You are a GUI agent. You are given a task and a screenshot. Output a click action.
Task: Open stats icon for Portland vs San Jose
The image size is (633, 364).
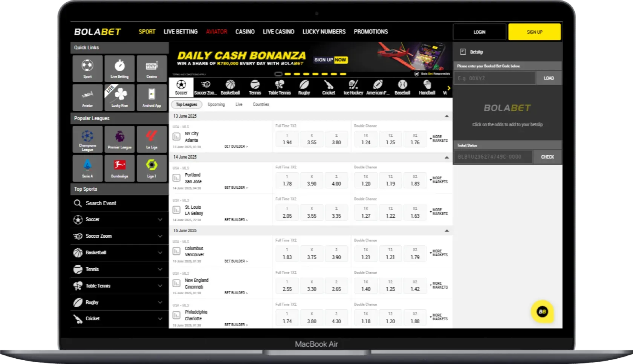coord(176,178)
